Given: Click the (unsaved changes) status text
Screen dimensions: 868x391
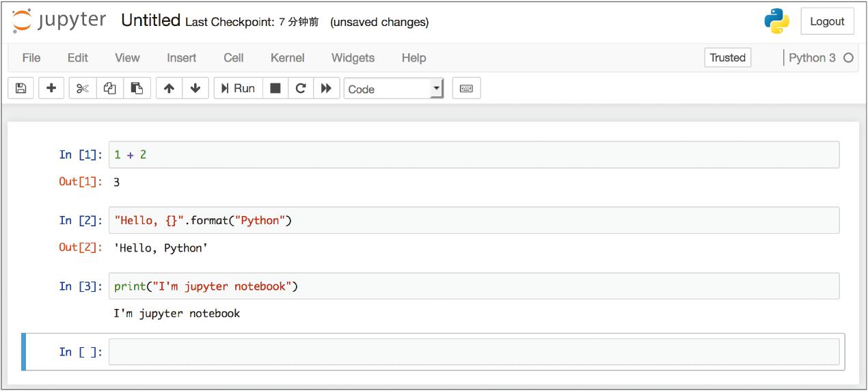Looking at the screenshot, I should tap(379, 22).
